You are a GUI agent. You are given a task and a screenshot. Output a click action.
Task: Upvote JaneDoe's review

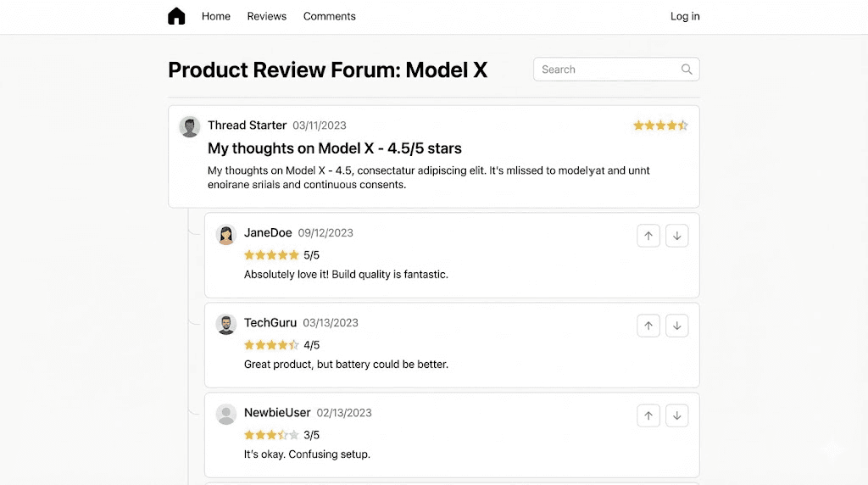point(648,236)
